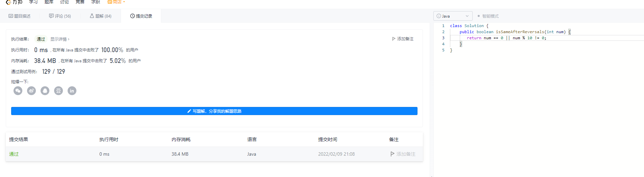Click 0 ms cell in submission table
This screenshot has height=177, width=644.
pos(104,154)
